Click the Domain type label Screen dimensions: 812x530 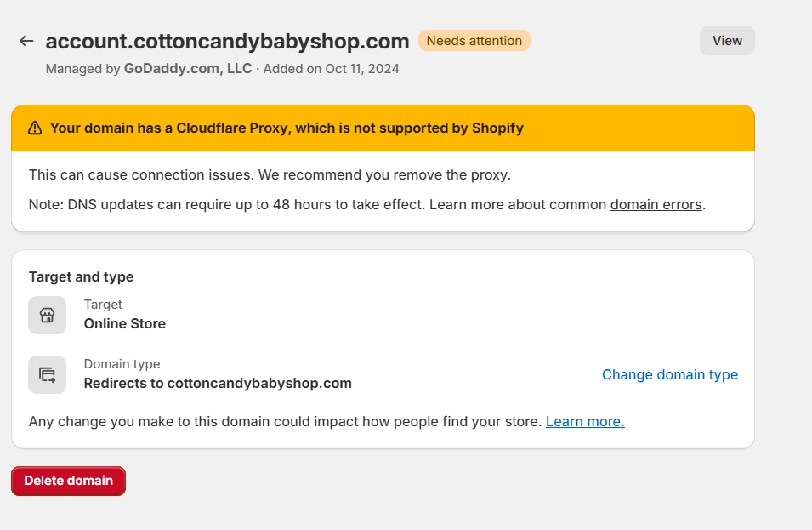122,363
